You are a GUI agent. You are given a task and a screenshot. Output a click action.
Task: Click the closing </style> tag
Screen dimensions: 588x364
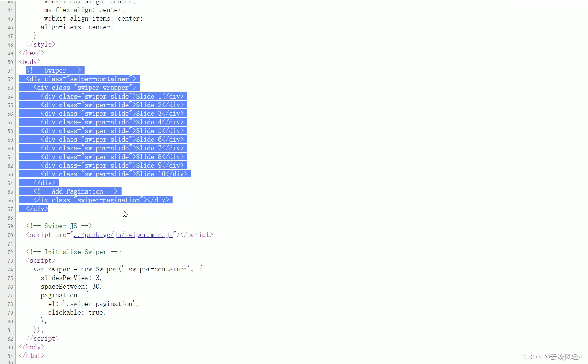coord(41,44)
